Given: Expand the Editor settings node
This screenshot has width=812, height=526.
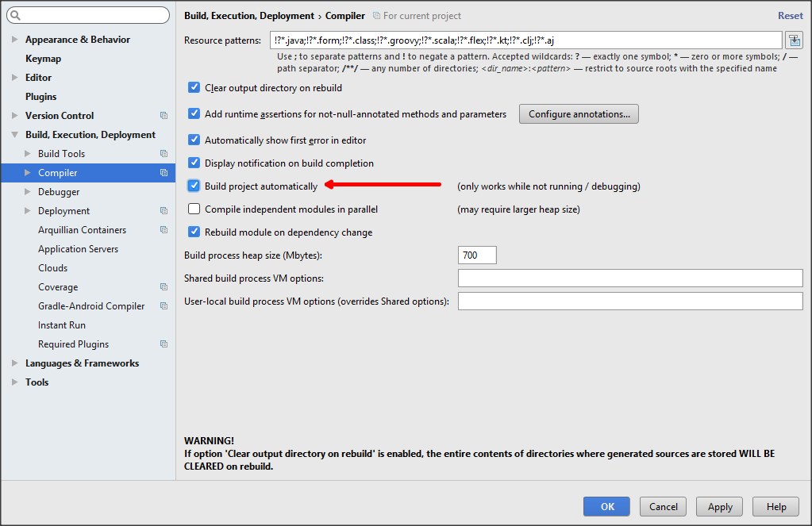Looking at the screenshot, I should pos(14,77).
